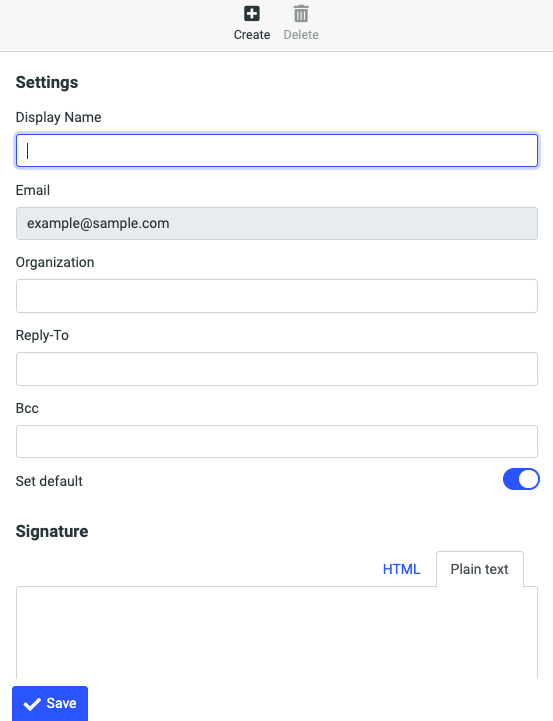Click inside the Bcc input field
Screen dimensions: 553x721
click(277, 441)
